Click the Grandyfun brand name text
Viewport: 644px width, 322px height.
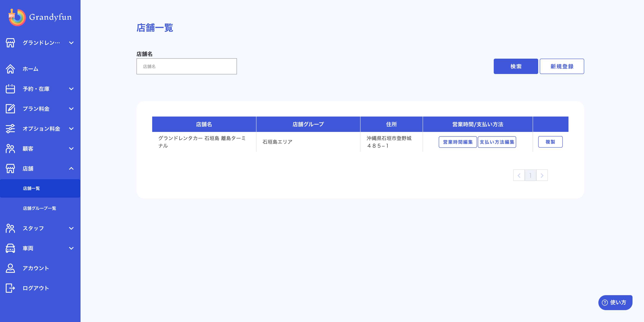50,17
